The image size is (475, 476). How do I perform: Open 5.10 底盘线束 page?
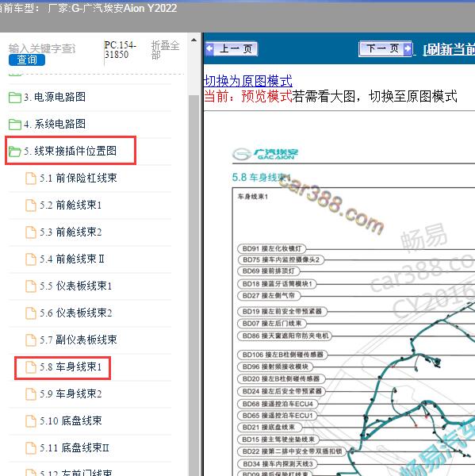click(71, 420)
